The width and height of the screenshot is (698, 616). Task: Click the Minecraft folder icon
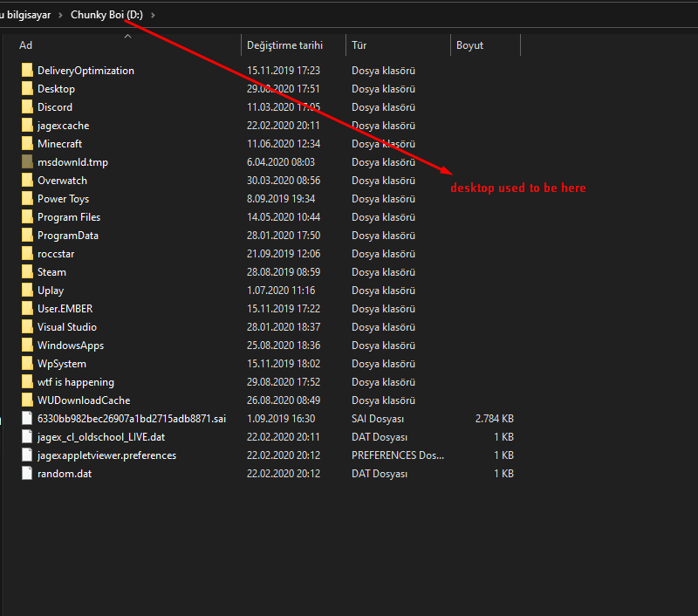coord(27,144)
